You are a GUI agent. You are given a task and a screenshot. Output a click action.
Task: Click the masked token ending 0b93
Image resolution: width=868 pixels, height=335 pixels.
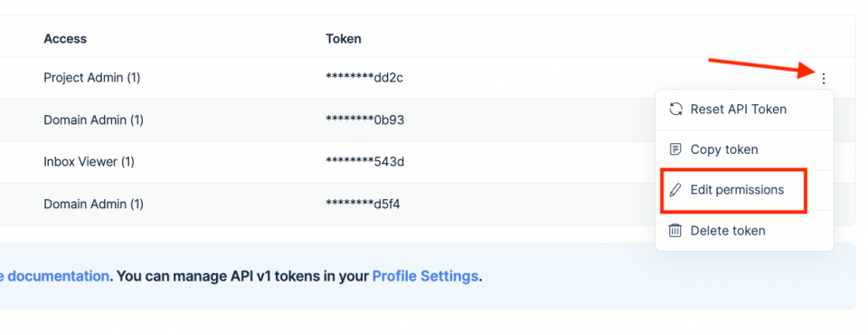click(x=364, y=120)
